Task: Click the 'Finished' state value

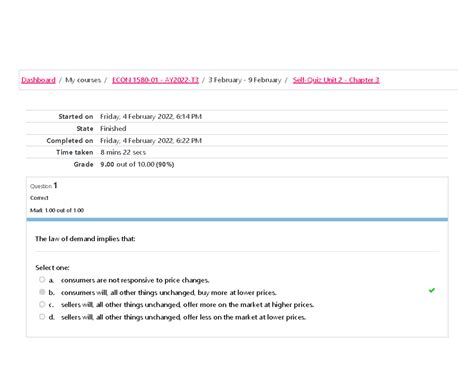Action: click(113, 129)
